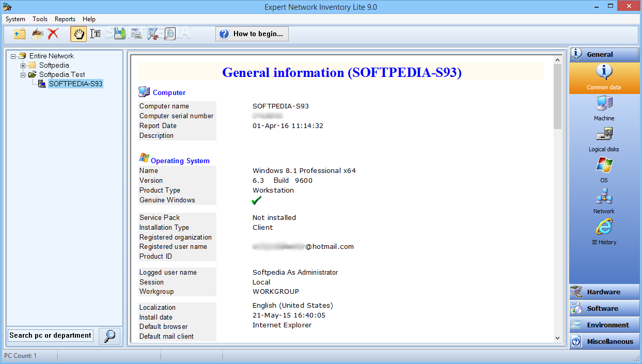Click the Softpedia As Administrator value
Viewport: 642px width, 364px height.
pos(295,272)
